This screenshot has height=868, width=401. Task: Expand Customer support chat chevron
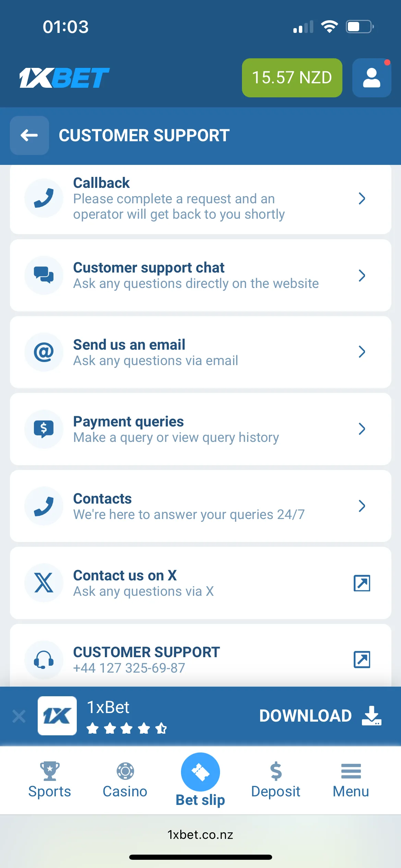[x=362, y=275]
